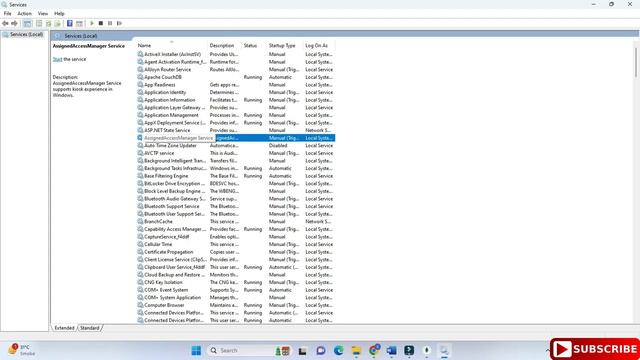Open File Explorer from the taskbar
Screen dimensions: 640x360
tap(356, 350)
